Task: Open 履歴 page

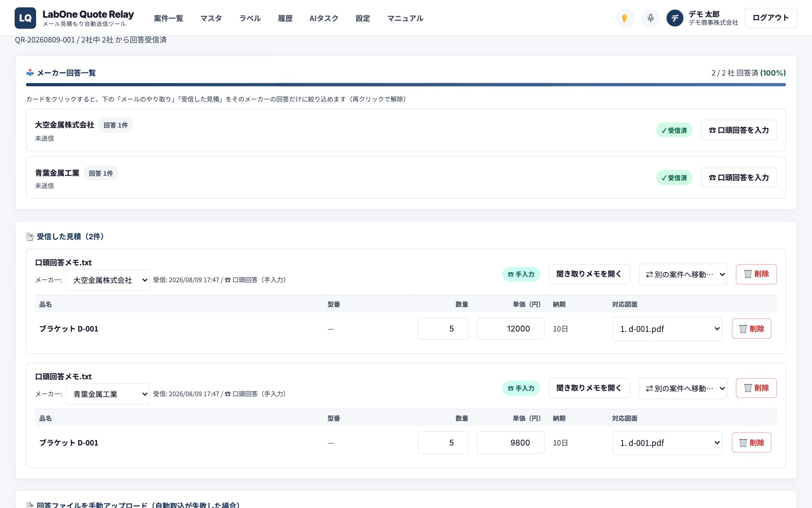Action: (285, 18)
